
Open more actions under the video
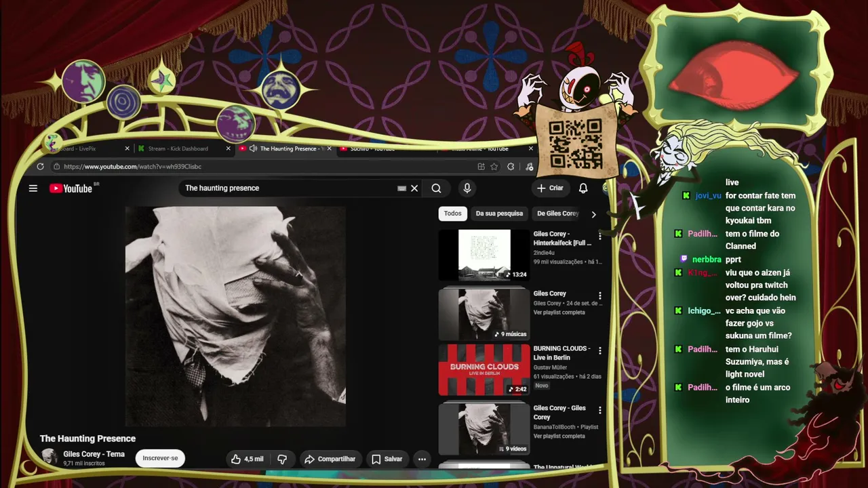point(422,459)
